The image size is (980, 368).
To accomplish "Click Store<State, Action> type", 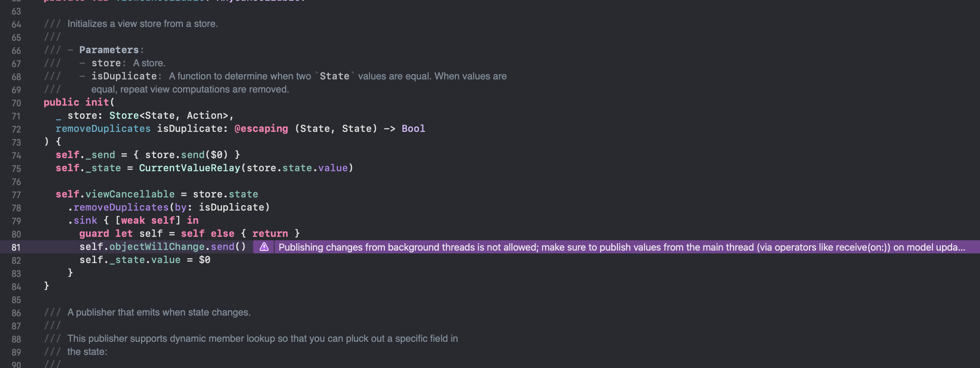I will 169,115.
